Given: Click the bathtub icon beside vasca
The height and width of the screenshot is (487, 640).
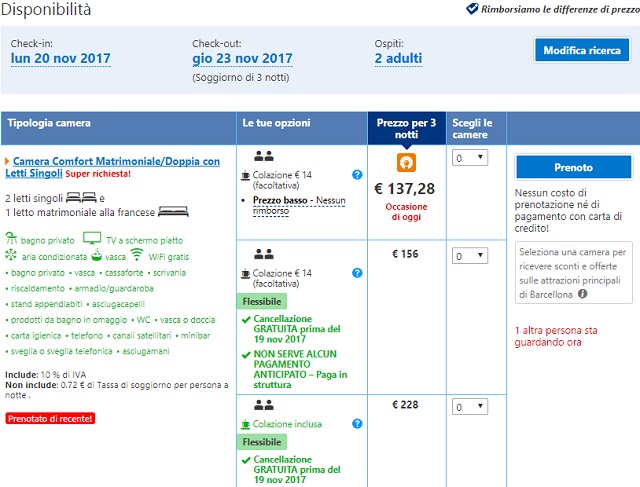Looking at the screenshot, I should click(96, 255).
